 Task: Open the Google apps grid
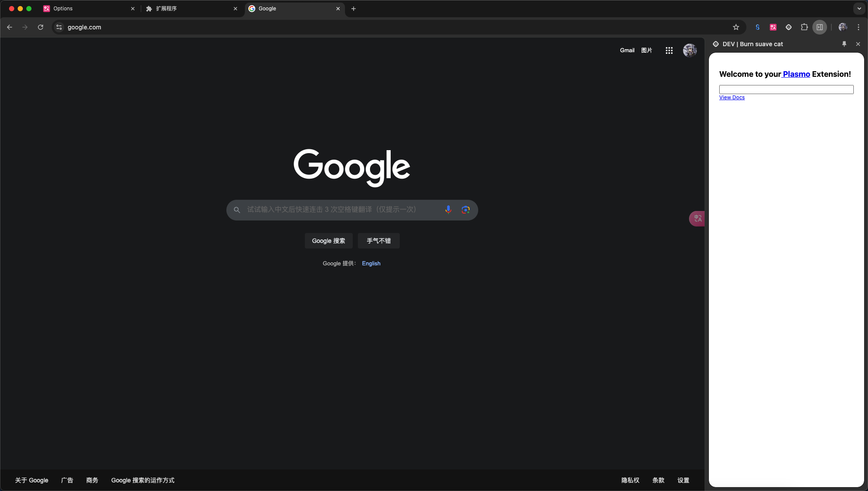click(669, 50)
